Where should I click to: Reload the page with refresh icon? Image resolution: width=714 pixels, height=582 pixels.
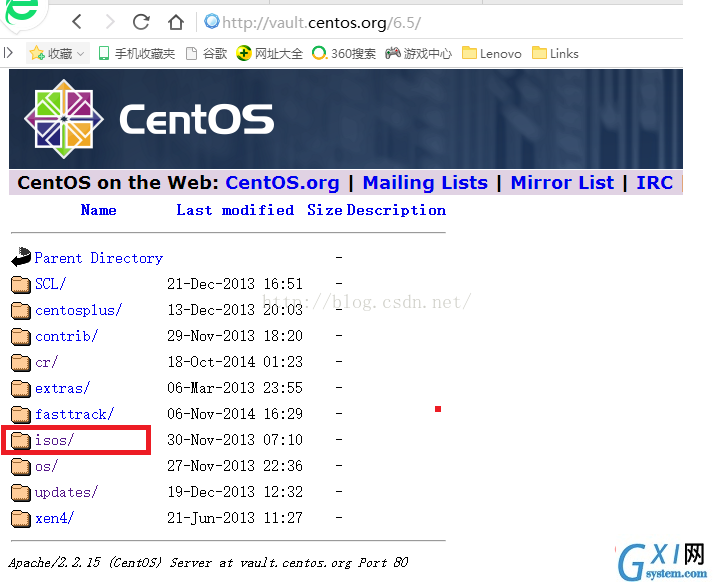pyautogui.click(x=141, y=21)
